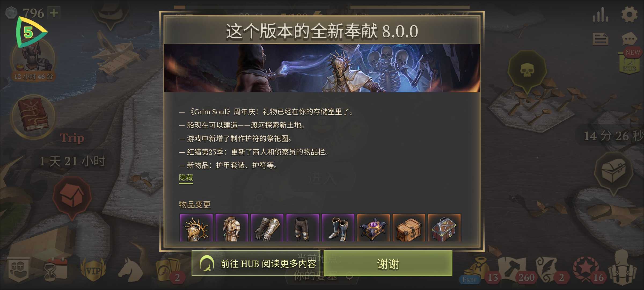This screenshot has height=290, width=644.
Task: Select the purple eye chest item
Action: pos(373,228)
